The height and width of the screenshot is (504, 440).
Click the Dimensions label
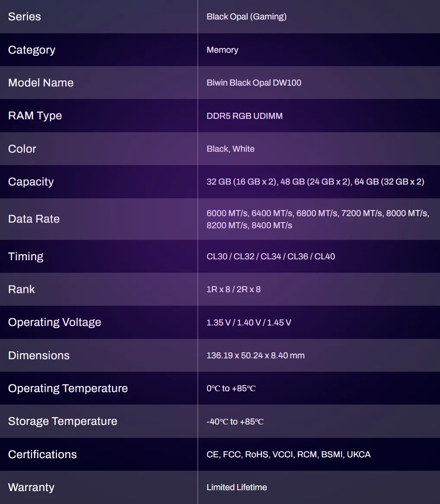(39, 355)
